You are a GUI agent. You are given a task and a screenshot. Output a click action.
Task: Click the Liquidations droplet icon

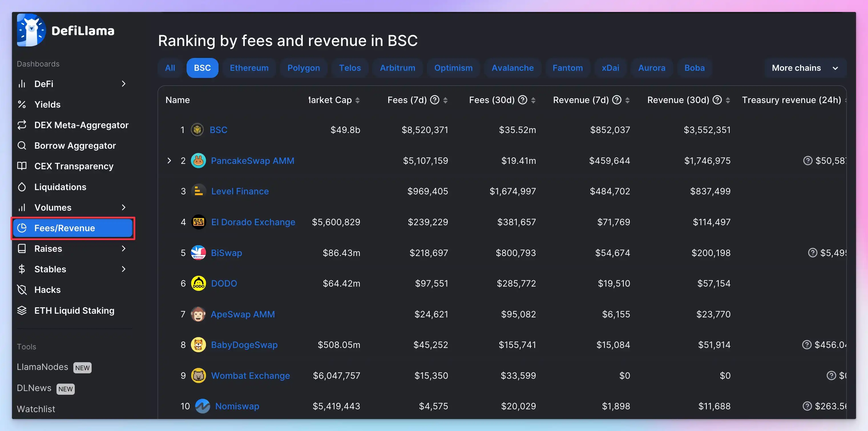(x=22, y=187)
